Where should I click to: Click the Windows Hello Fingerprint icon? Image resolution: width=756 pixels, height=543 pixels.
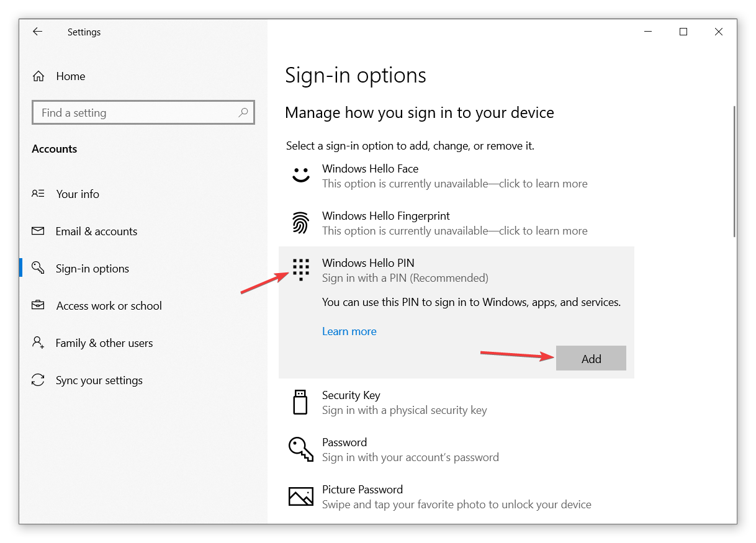[x=301, y=223]
